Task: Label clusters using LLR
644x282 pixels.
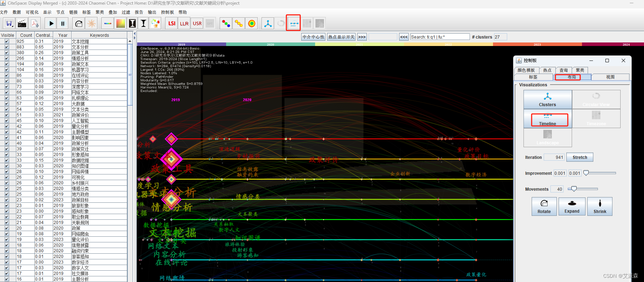Action: click(184, 24)
